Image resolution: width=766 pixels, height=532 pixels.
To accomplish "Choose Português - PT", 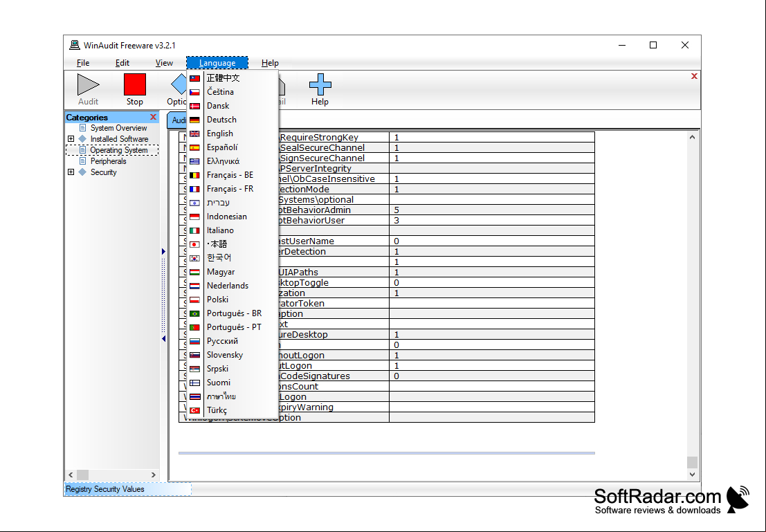I will [x=232, y=327].
